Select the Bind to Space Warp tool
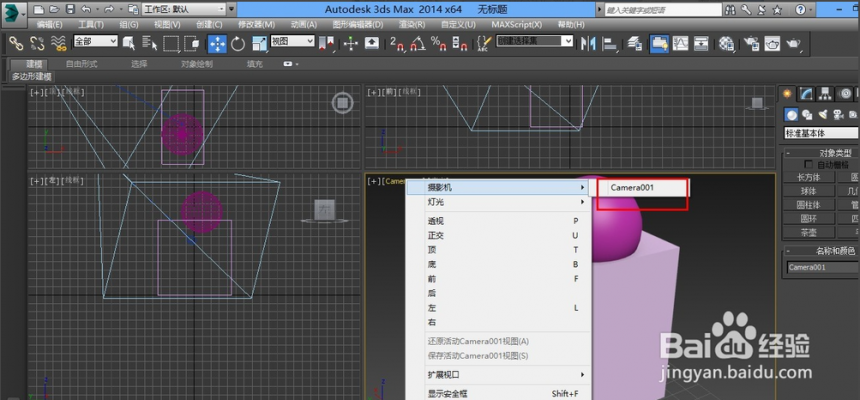Viewport: 860px width, 400px height. (x=59, y=43)
